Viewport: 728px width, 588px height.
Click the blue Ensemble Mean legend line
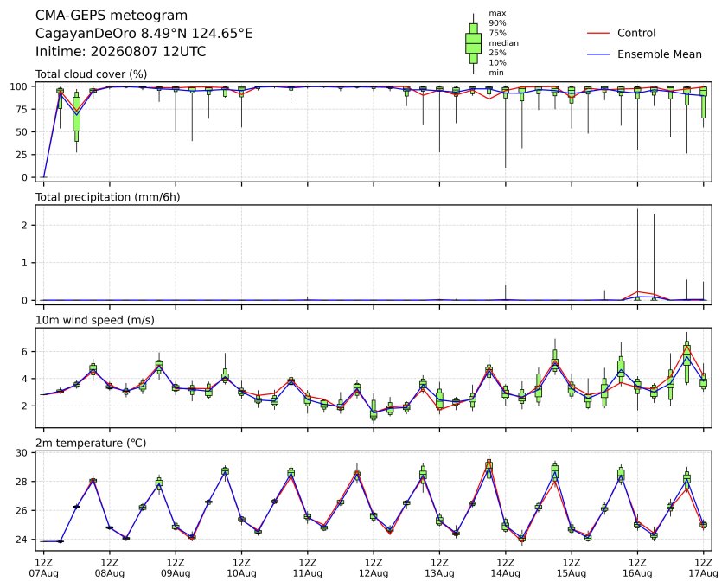coord(598,54)
